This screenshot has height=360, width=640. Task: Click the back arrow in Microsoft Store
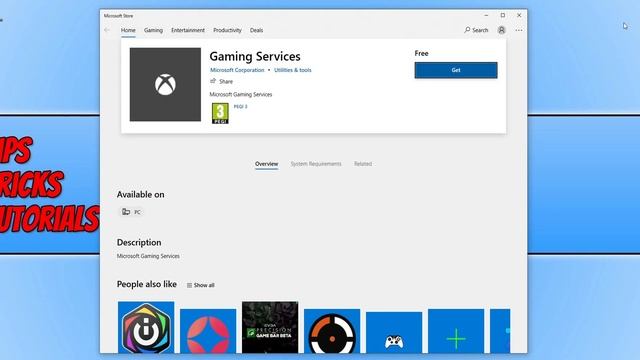[107, 30]
